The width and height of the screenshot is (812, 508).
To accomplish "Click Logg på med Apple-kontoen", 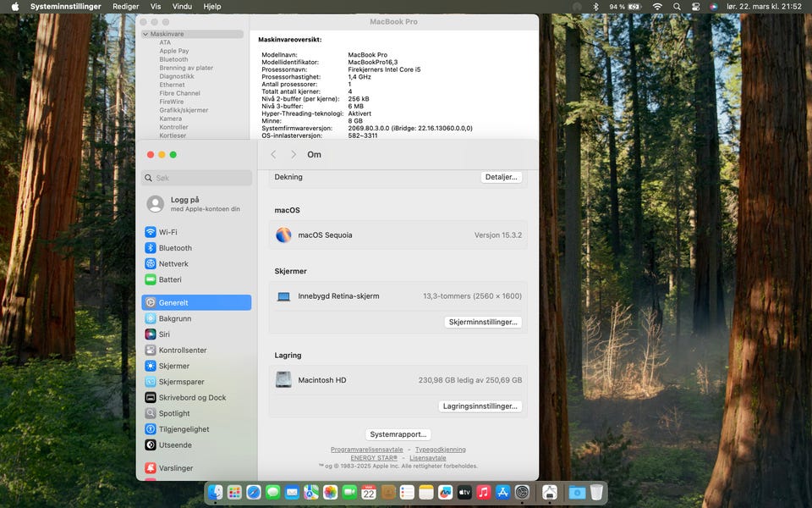I will click(x=196, y=204).
